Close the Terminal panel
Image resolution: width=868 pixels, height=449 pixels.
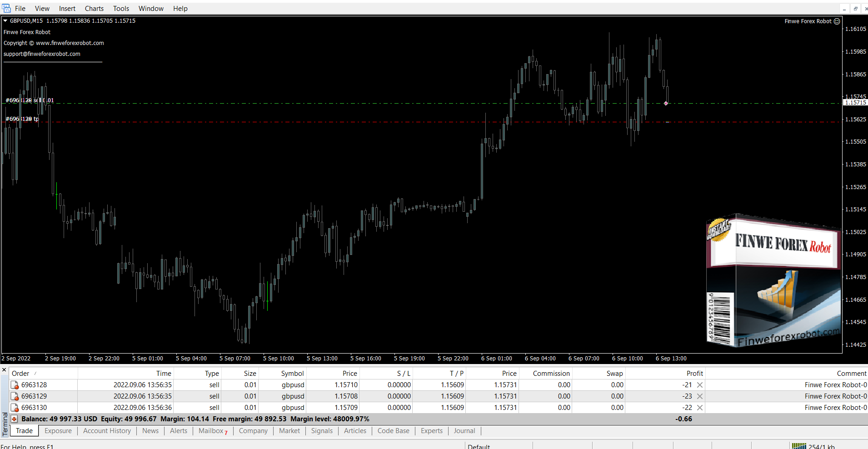[x=4, y=370]
